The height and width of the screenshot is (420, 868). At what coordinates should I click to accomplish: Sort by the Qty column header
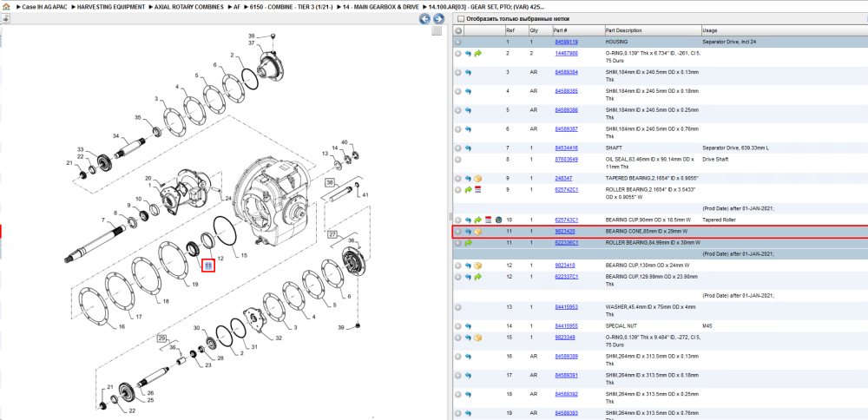540,30
